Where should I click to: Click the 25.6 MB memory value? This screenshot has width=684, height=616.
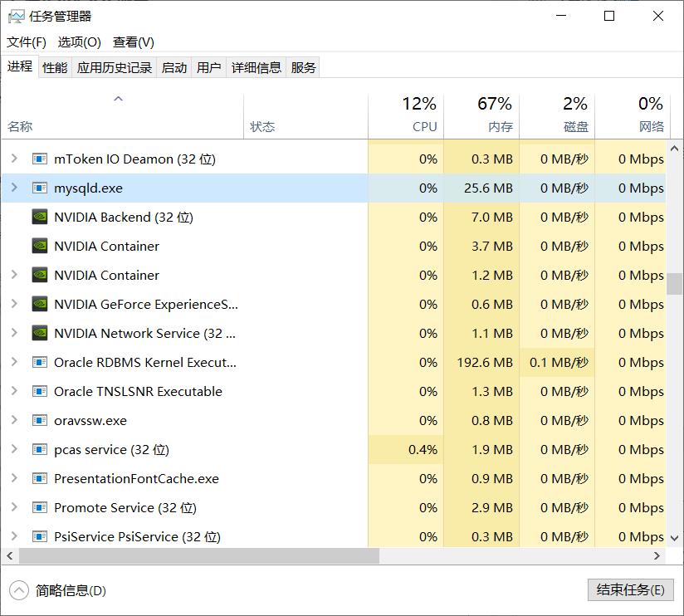pos(488,188)
